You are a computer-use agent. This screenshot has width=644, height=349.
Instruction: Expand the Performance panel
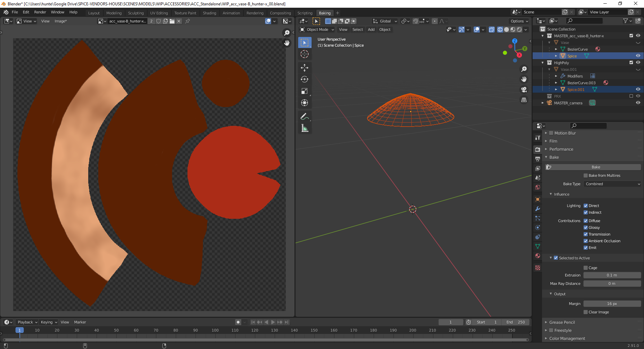561,149
